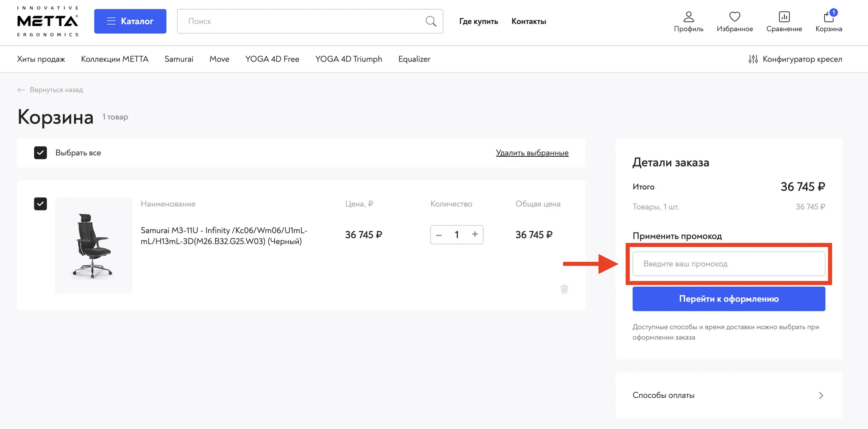868x429 pixels.
Task: Expand Способы оплаты section chevron
Action: point(821,396)
